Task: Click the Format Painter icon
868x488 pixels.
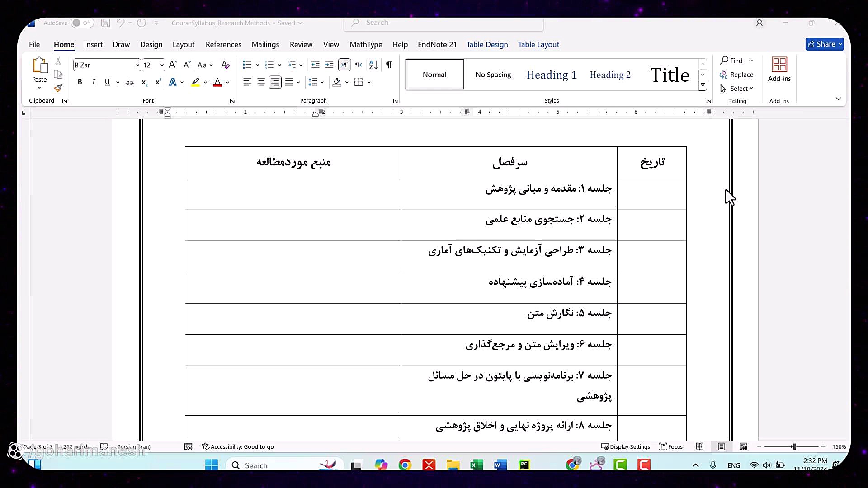Action: coord(58,88)
